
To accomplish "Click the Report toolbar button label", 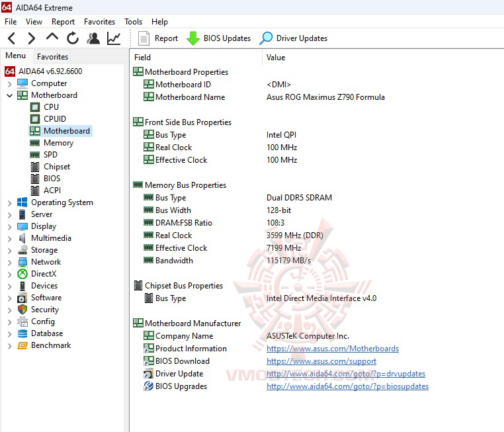I will coord(166,38).
